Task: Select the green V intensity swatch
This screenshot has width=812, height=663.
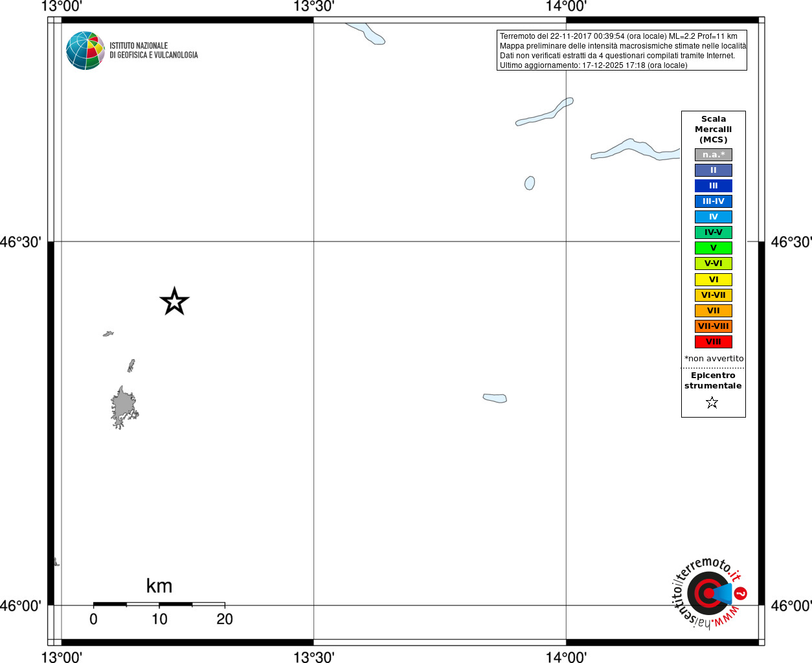Action: (x=714, y=248)
